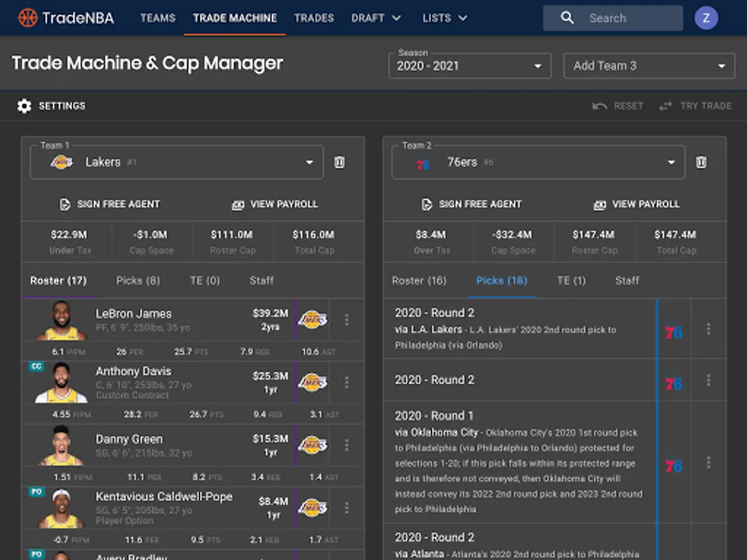Select Trade Machine in navigation bar
This screenshot has height=560, width=747.
pos(235,18)
